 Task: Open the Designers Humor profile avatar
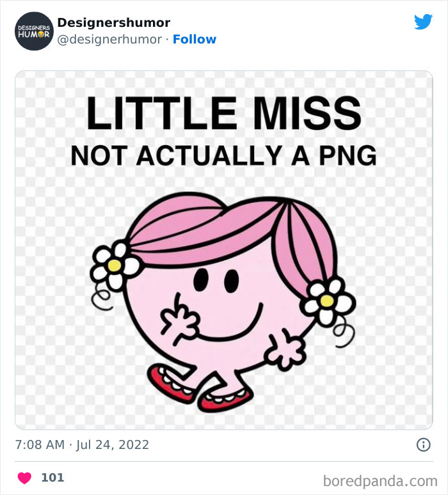(x=33, y=31)
